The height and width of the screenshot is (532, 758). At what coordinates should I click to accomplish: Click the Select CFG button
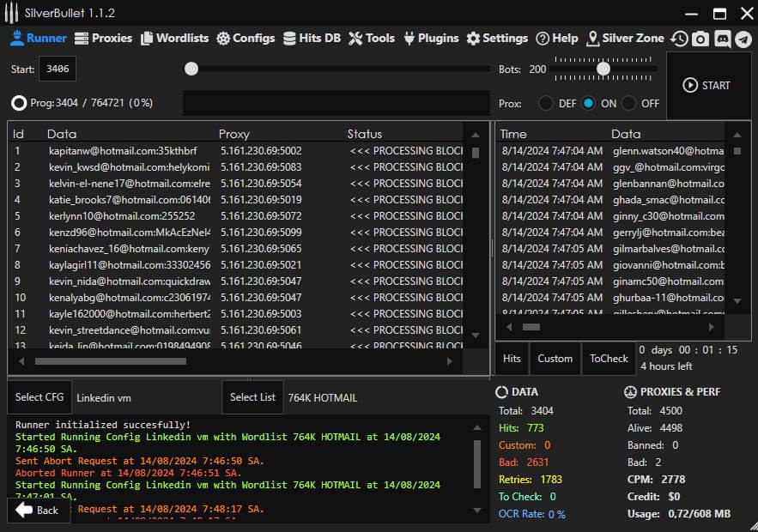pyautogui.click(x=39, y=397)
